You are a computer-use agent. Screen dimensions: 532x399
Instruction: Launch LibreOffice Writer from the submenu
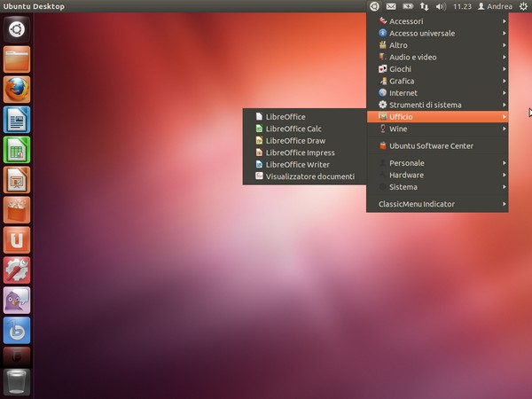click(305, 165)
